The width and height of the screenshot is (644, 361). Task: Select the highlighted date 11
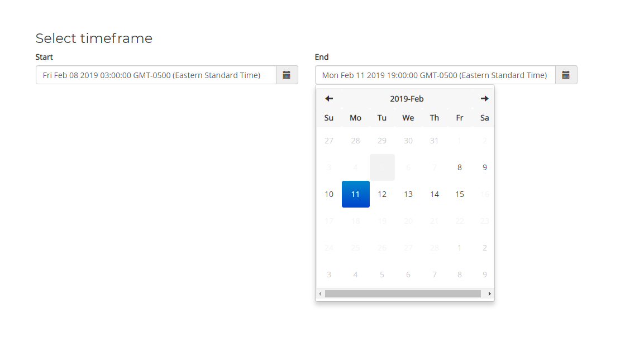(355, 194)
